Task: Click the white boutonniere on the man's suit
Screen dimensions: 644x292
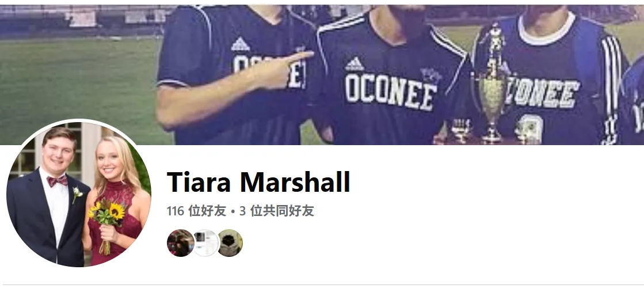Action: (76, 194)
